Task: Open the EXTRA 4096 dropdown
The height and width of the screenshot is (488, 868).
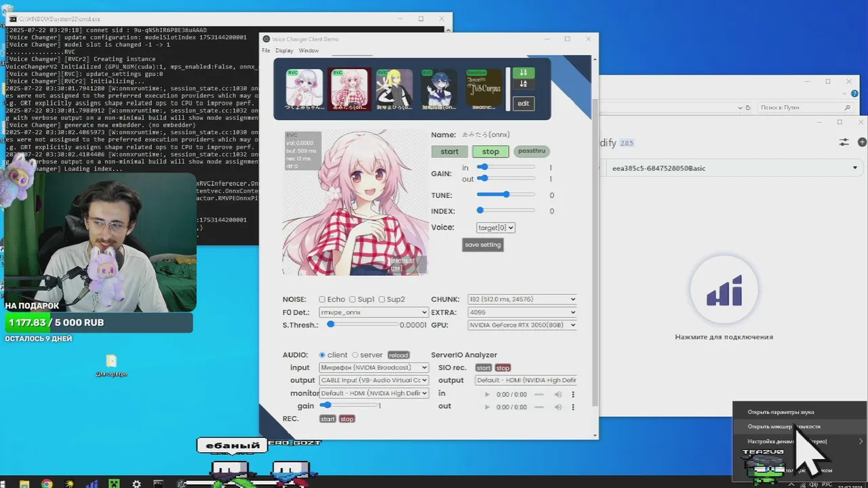Action: coord(521,312)
